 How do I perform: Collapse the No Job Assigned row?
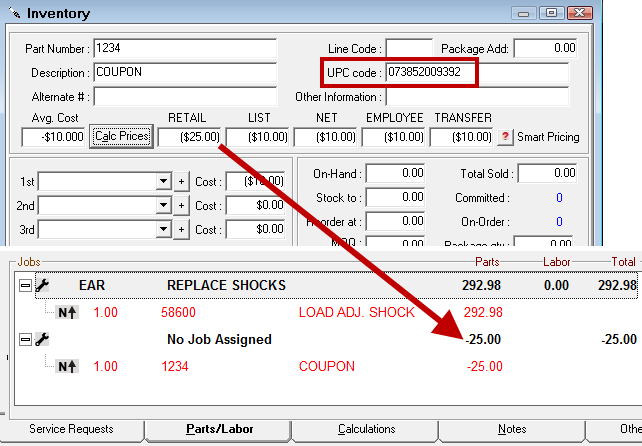(x=25, y=339)
